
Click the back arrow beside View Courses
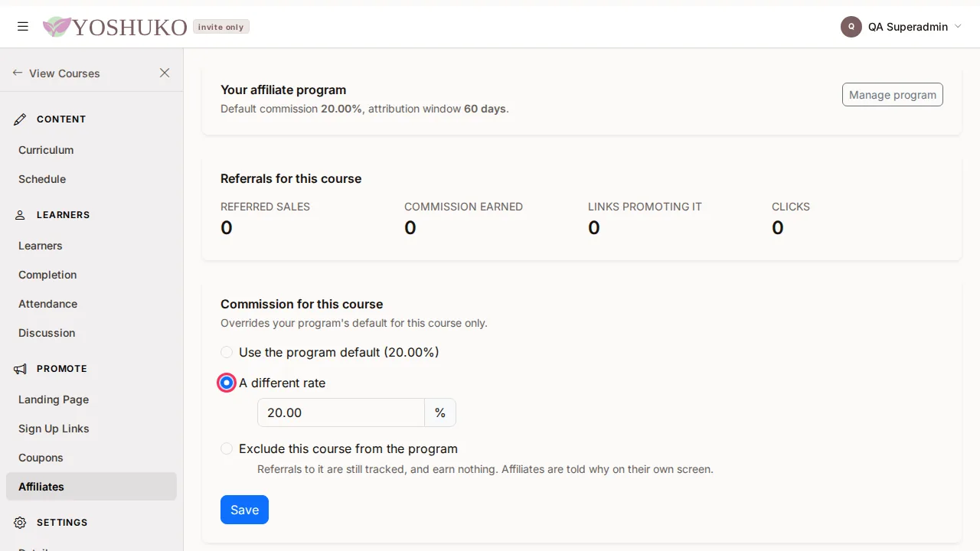click(x=18, y=73)
